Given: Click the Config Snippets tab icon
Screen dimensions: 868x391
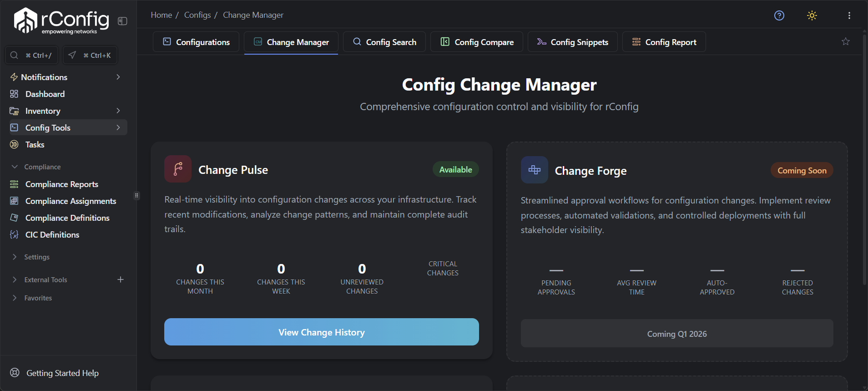Looking at the screenshot, I should pos(541,41).
